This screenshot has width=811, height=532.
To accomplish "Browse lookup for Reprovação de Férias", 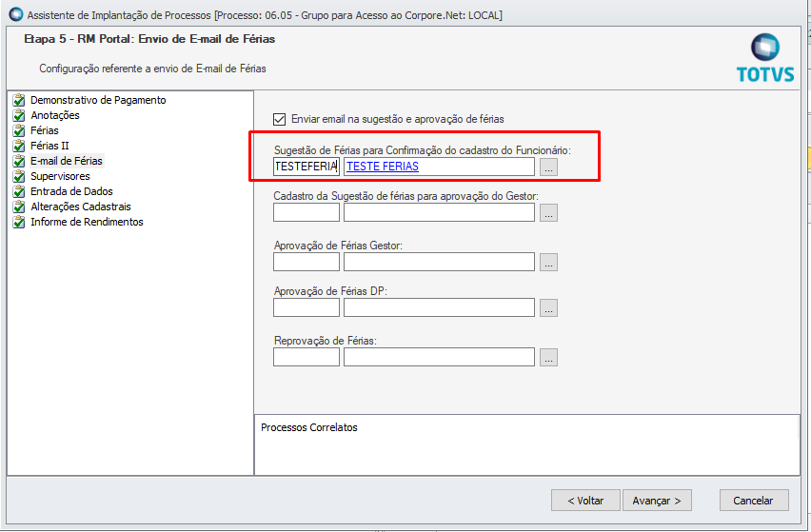I will pyautogui.click(x=549, y=357).
